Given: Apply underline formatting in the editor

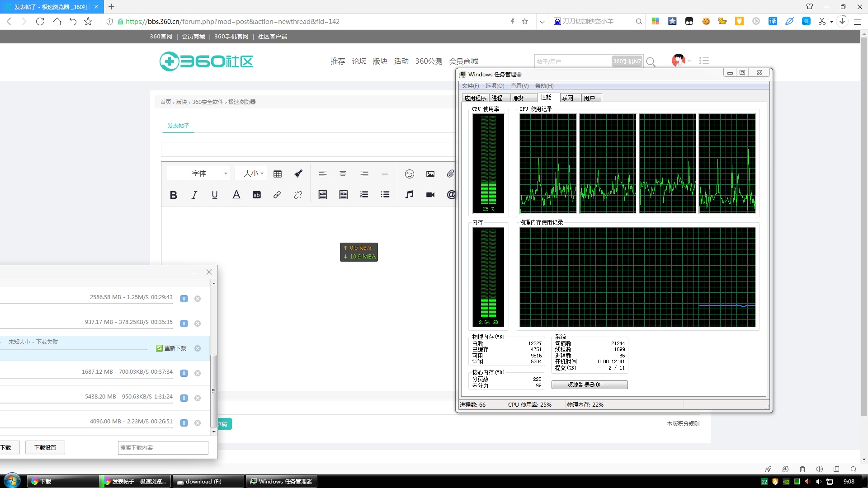Looking at the screenshot, I should coord(215,195).
